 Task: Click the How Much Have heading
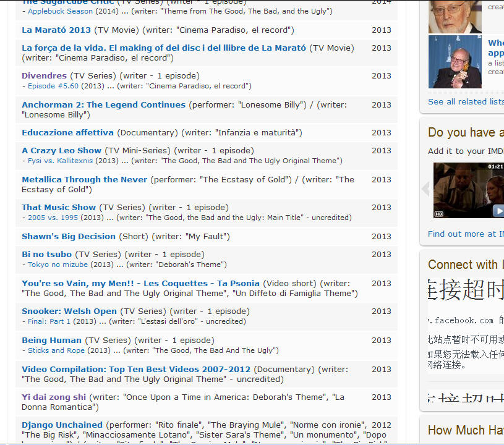tap(466, 431)
